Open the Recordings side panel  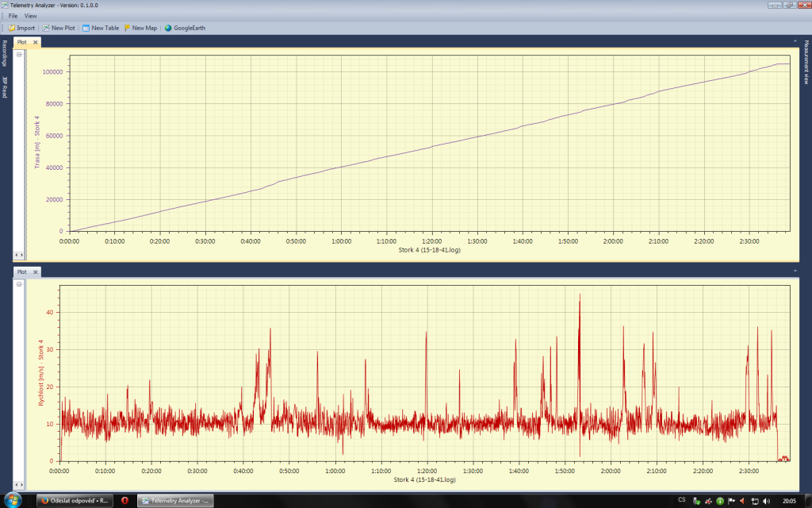[4, 53]
